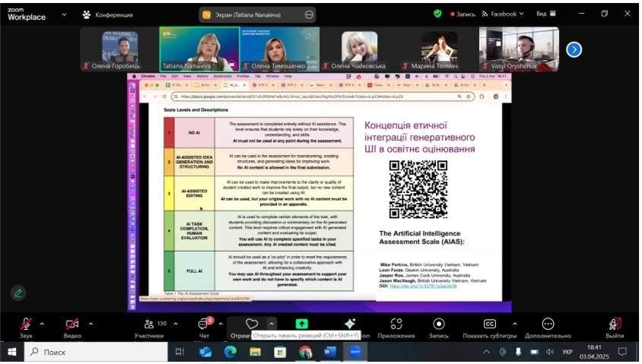Open the Конференция menu at top
Screen dimensions: 642x364
click(x=109, y=14)
